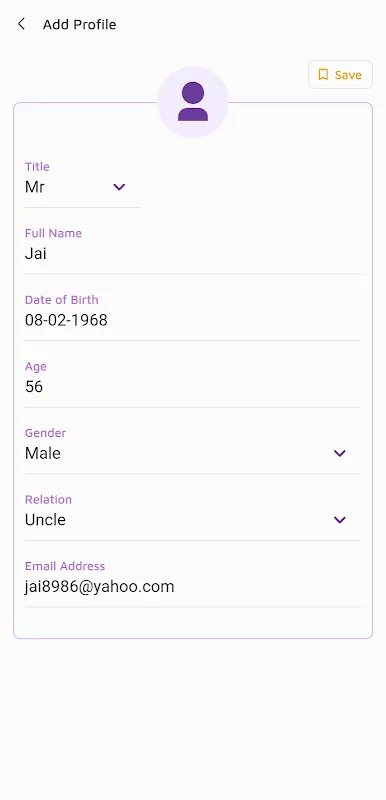Save the profile

pos(340,75)
